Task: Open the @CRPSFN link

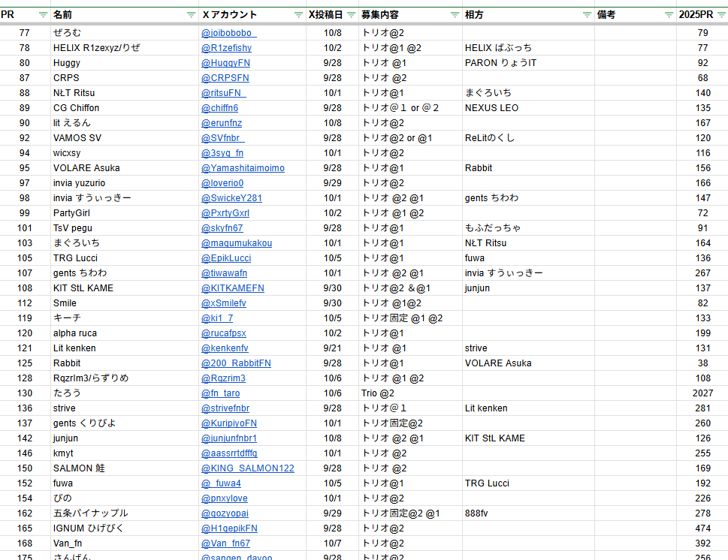Action: (x=225, y=78)
